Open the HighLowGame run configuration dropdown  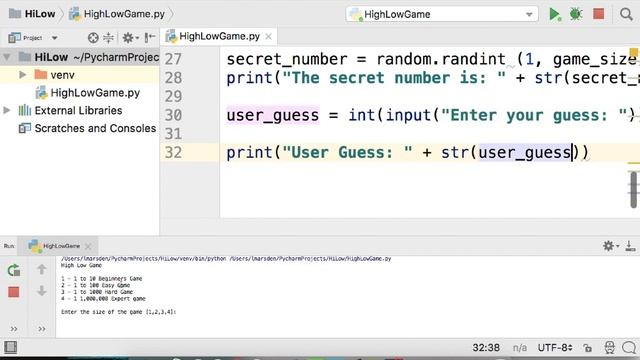point(442,14)
